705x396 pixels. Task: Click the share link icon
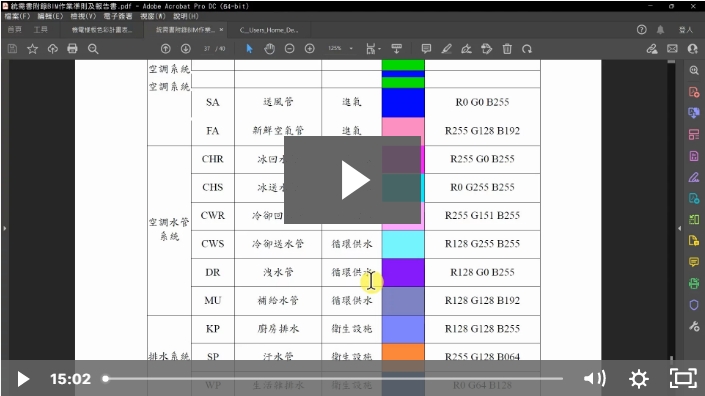pyautogui.click(x=652, y=49)
